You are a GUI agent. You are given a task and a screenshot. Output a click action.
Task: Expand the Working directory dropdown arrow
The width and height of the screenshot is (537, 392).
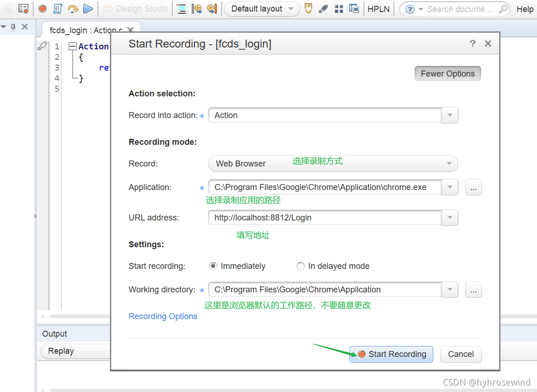[x=450, y=290]
